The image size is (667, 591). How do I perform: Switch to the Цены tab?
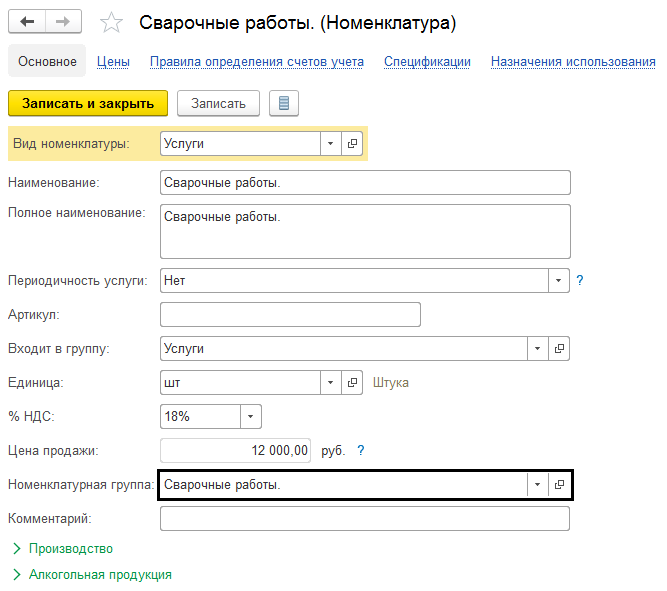(113, 62)
